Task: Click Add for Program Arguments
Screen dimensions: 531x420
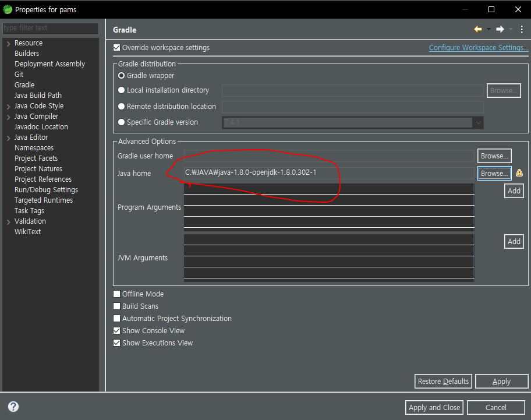Action: click(514, 190)
